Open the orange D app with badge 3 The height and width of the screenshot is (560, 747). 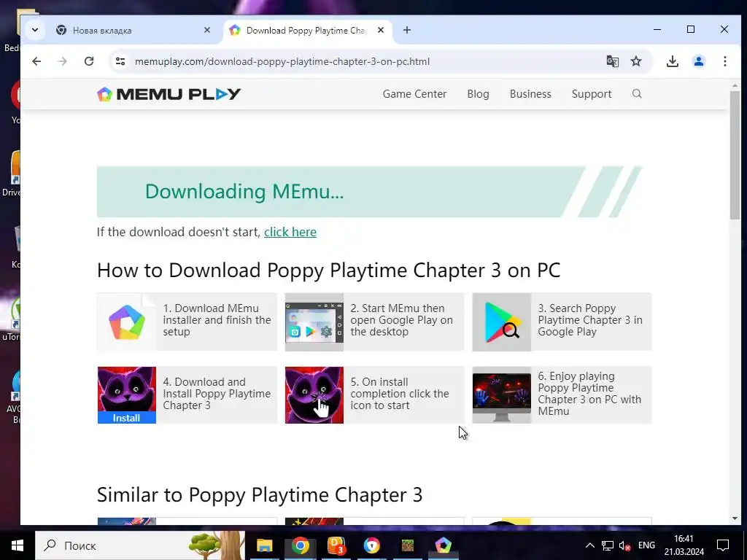click(x=336, y=545)
